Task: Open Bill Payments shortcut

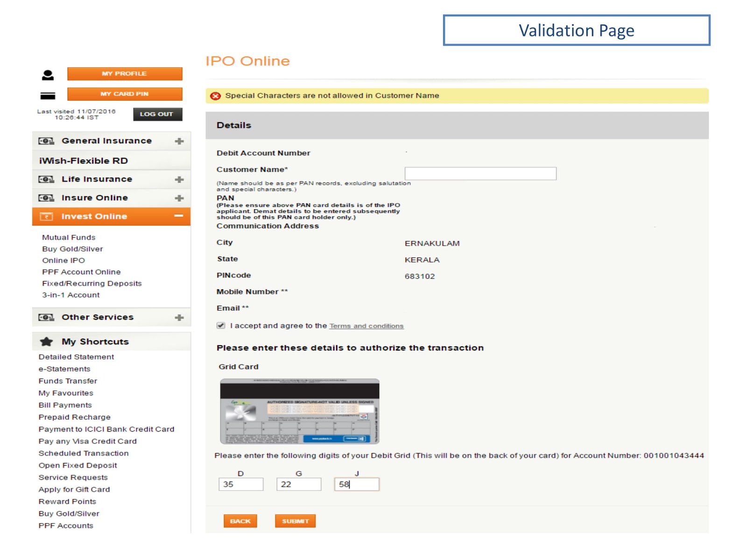Action: [x=65, y=405]
